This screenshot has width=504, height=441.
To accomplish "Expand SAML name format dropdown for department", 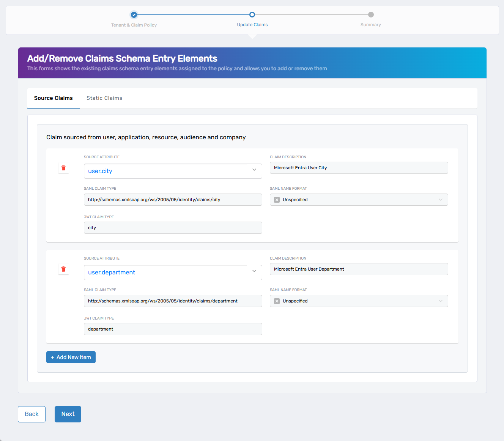I will (440, 301).
